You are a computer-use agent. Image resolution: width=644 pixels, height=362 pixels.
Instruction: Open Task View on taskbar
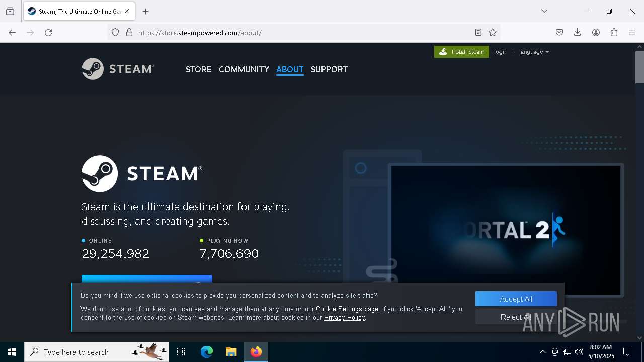[x=181, y=352]
